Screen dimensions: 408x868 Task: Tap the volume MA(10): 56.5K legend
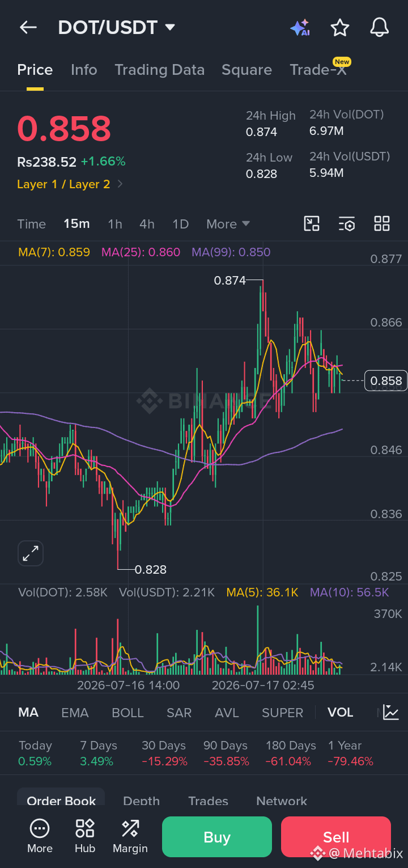349,592
